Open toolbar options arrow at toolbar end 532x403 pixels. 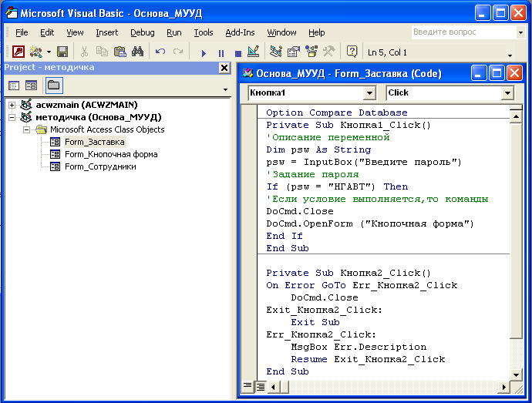(x=510, y=55)
